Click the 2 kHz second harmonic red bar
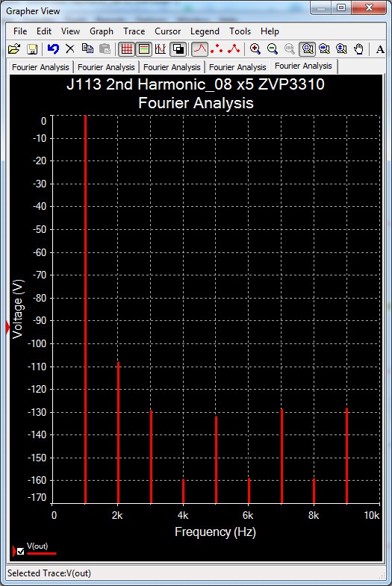 click(x=118, y=432)
